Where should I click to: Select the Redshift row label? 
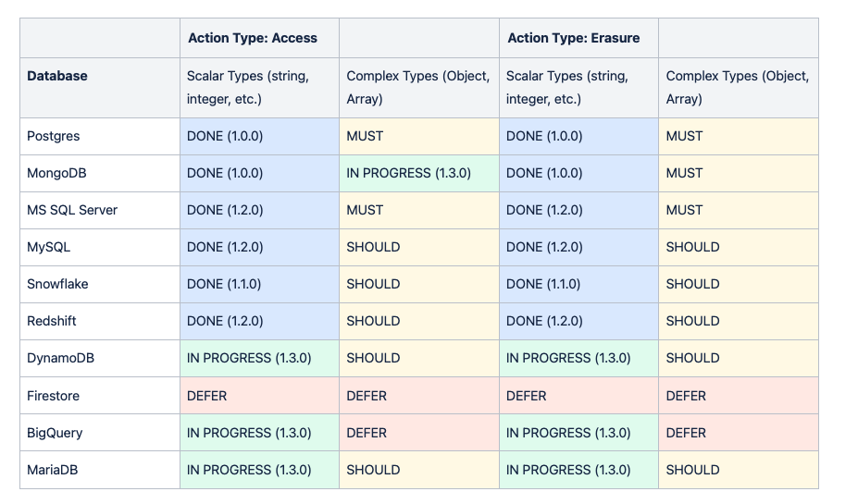point(100,322)
